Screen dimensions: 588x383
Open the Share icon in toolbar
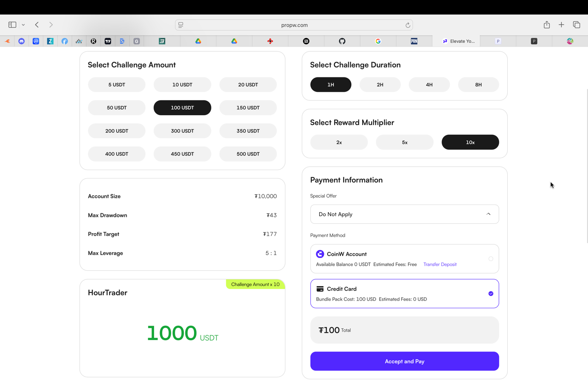(546, 25)
